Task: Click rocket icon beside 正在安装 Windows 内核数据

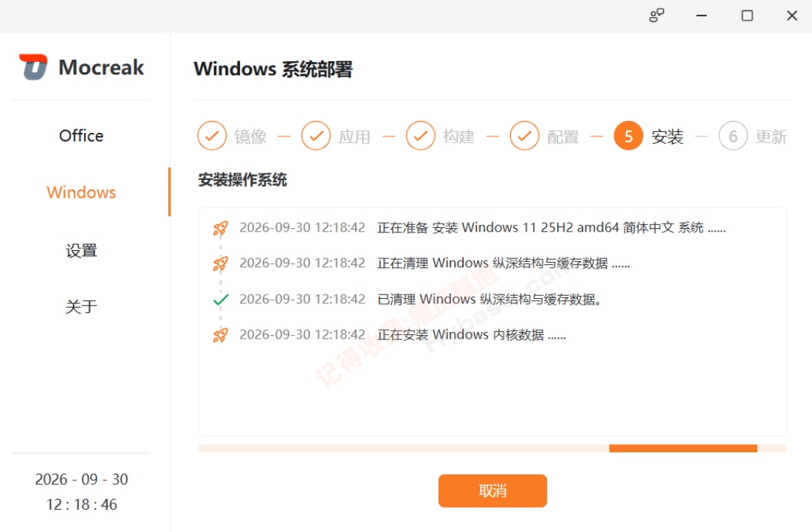Action: tap(221, 335)
